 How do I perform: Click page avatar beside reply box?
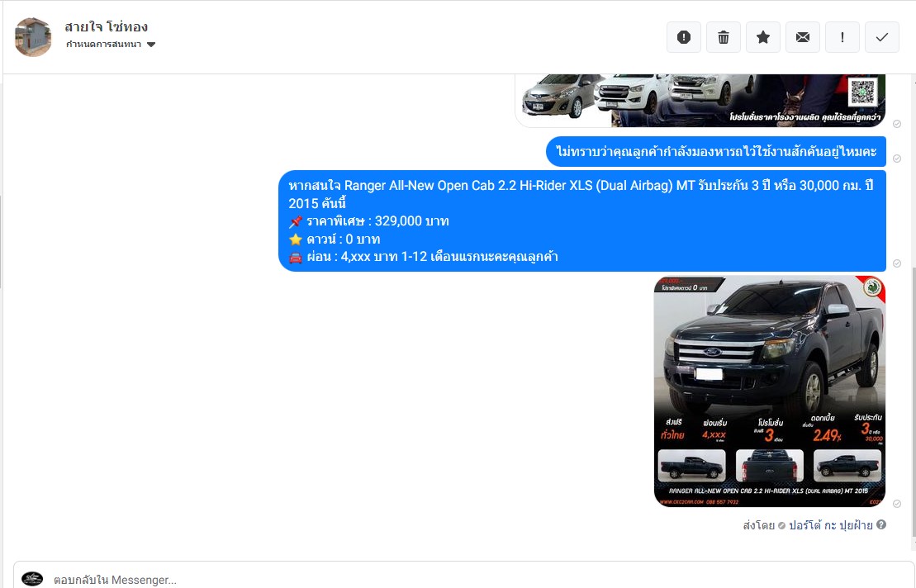tap(32, 579)
